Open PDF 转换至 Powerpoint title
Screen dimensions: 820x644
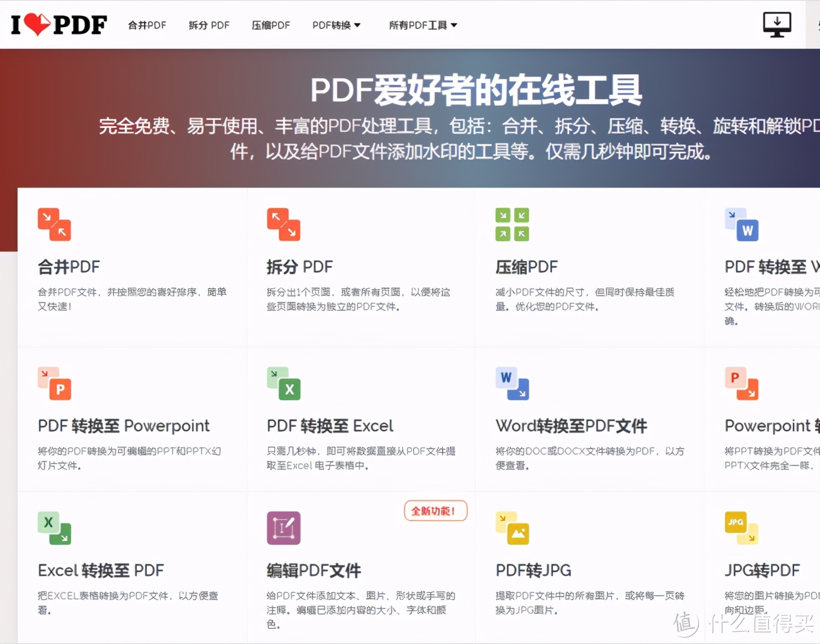124,426
